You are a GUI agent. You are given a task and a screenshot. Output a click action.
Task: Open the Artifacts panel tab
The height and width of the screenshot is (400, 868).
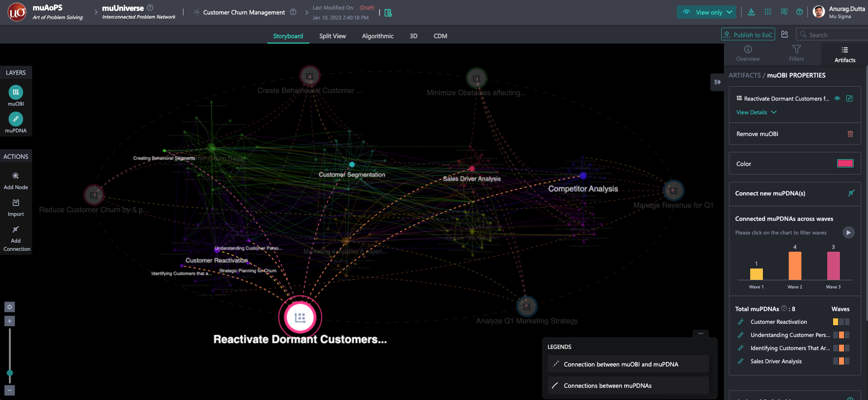pos(845,54)
